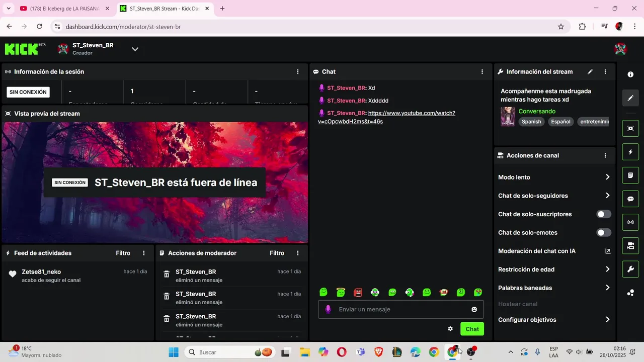The height and width of the screenshot is (362, 644).
Task: Open Filtro in Acciones de moderador
Action: pyautogui.click(x=277, y=253)
